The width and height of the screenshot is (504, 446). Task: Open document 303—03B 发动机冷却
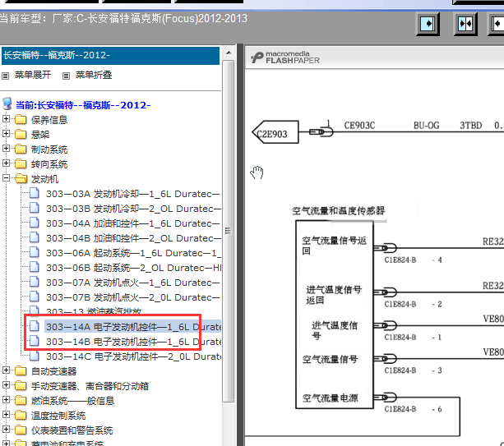coord(133,209)
